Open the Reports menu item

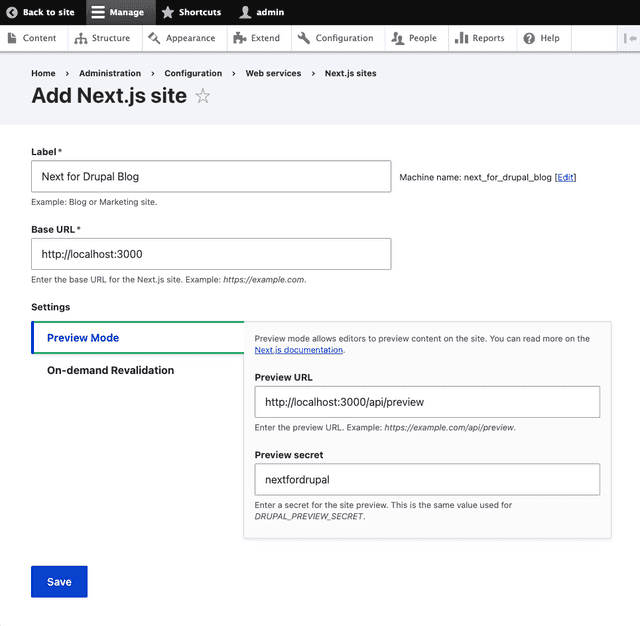[483, 38]
